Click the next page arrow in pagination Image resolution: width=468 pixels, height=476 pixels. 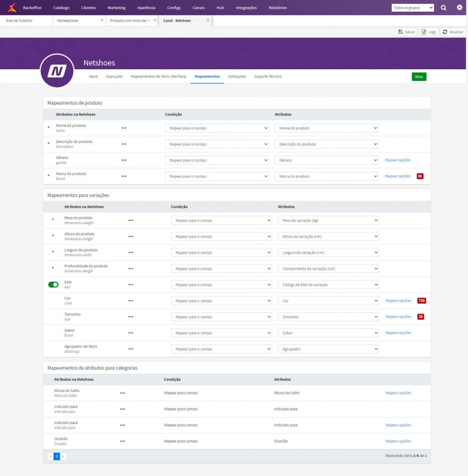click(63, 456)
